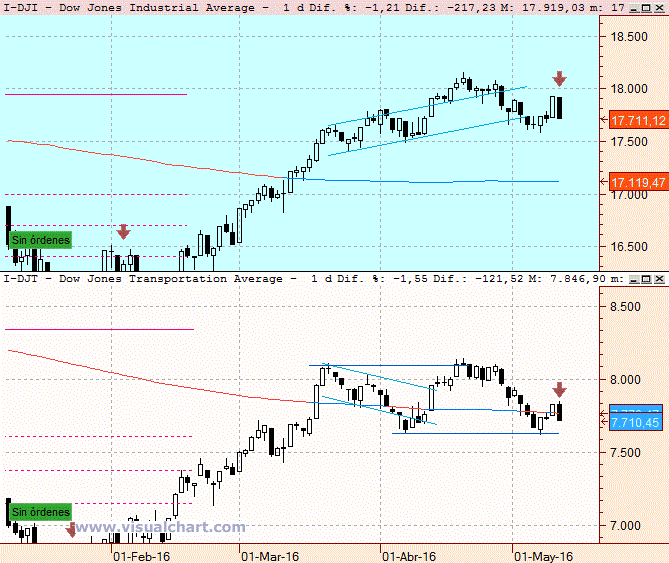Click the 16.500 price axis label
The width and height of the screenshot is (669, 563).
629,247
